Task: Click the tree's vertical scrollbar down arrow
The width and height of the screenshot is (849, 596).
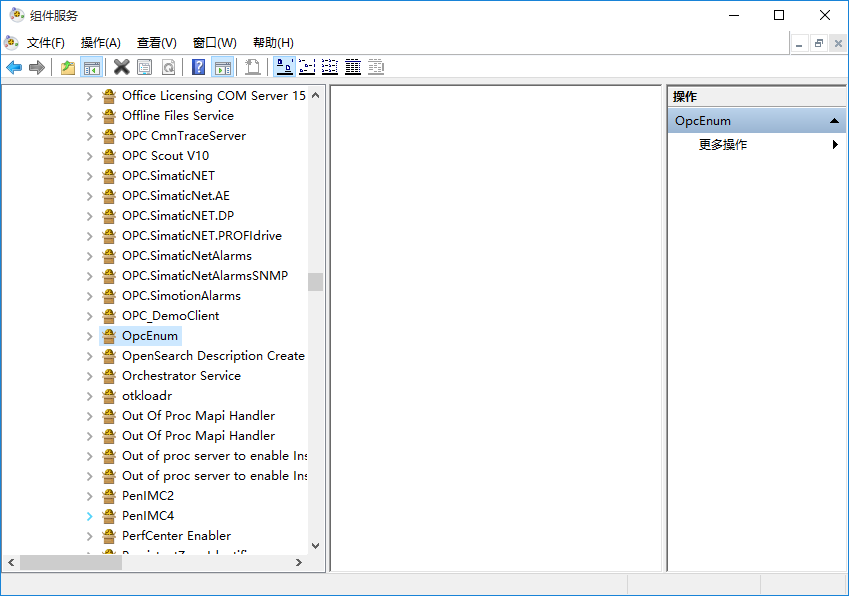Action: 316,546
